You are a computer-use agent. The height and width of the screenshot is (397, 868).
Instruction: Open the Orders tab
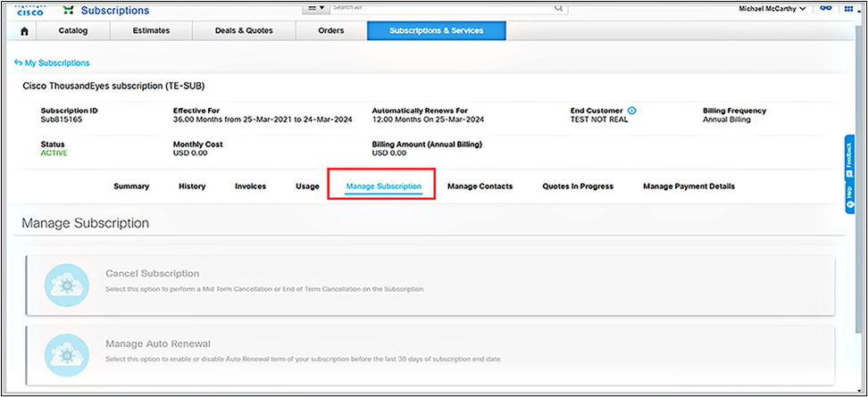331,31
